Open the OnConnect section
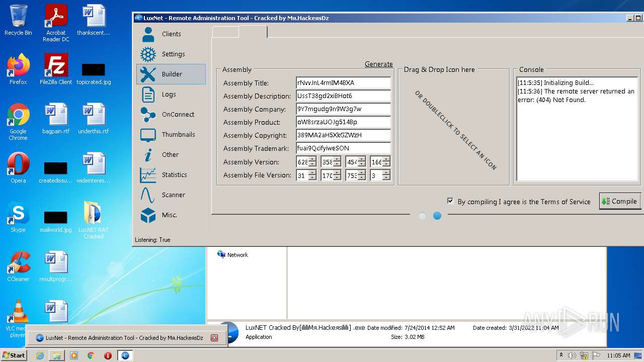The width and height of the screenshot is (644, 362). 171,115
